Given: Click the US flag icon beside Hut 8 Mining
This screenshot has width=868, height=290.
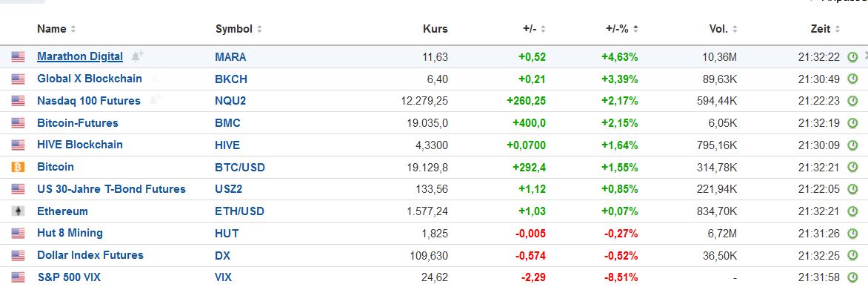Looking at the screenshot, I should point(18,234).
